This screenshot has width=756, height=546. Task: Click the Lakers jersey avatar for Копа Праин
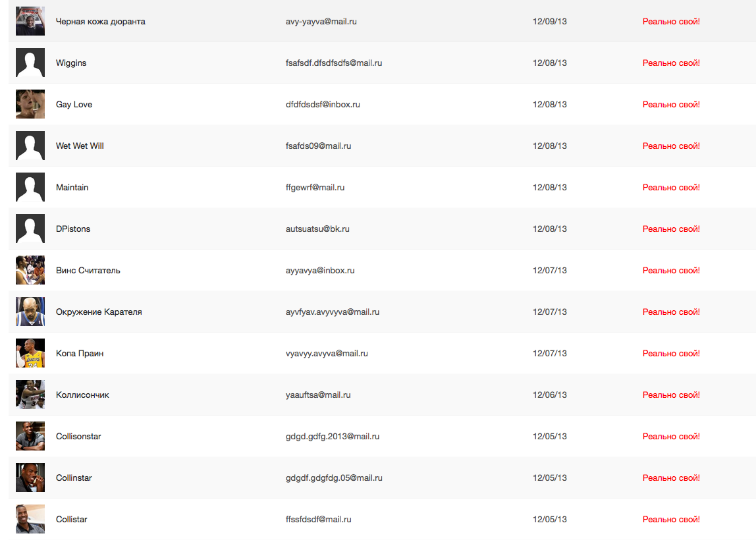point(30,353)
